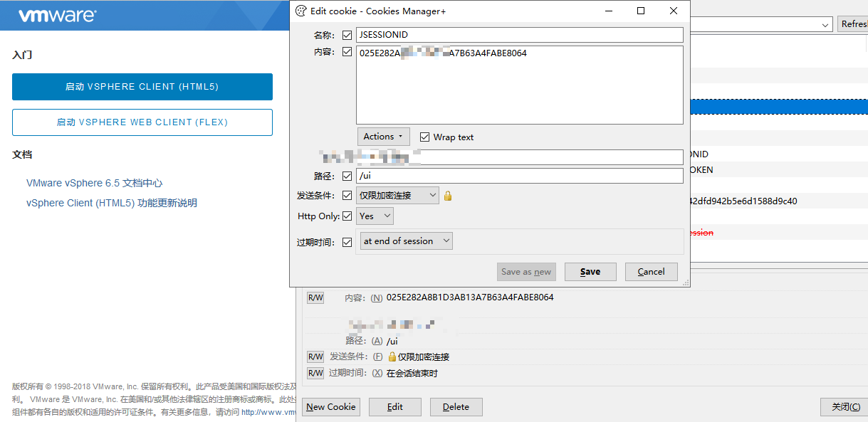Click the VMware logo
This screenshot has width=868, height=422.
(58, 15)
